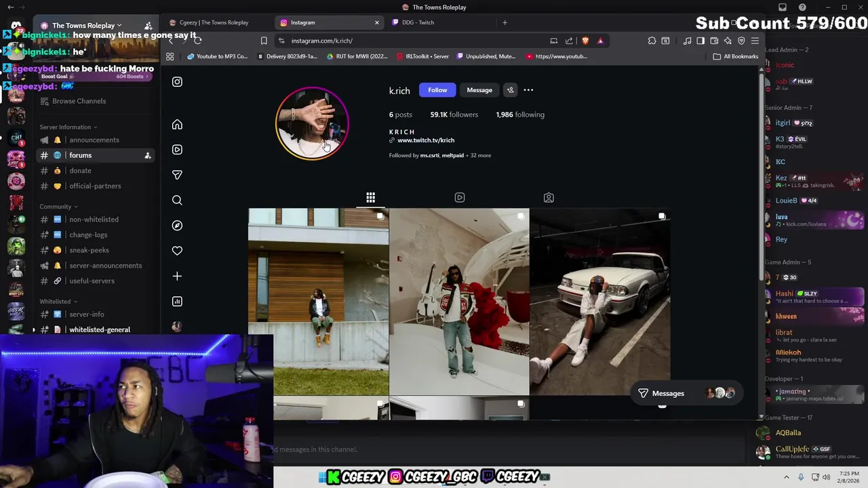This screenshot has height=488, width=868.
Task: Open Discord inbox icon at top
Action: coord(783,7)
